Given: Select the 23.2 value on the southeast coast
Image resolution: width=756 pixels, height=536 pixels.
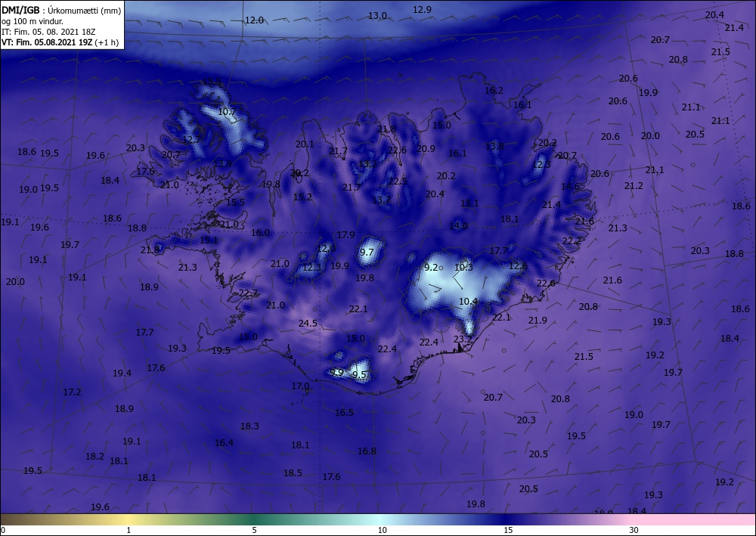Looking at the screenshot, I should pyautogui.click(x=463, y=339).
